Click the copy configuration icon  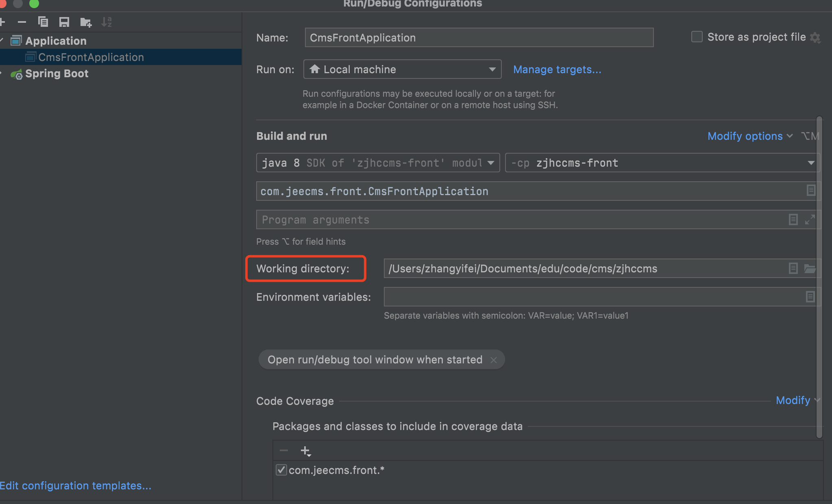(43, 22)
